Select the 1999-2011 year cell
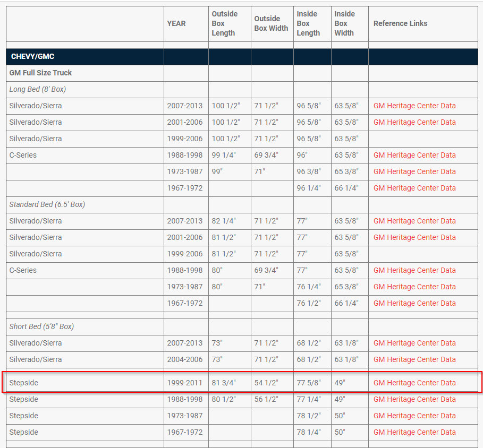This screenshot has width=483, height=448. 185,383
